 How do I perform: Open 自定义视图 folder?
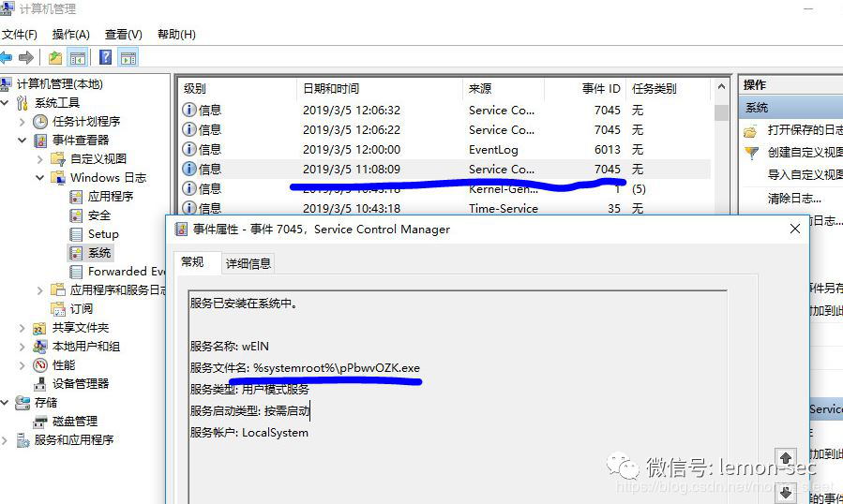click(98, 159)
